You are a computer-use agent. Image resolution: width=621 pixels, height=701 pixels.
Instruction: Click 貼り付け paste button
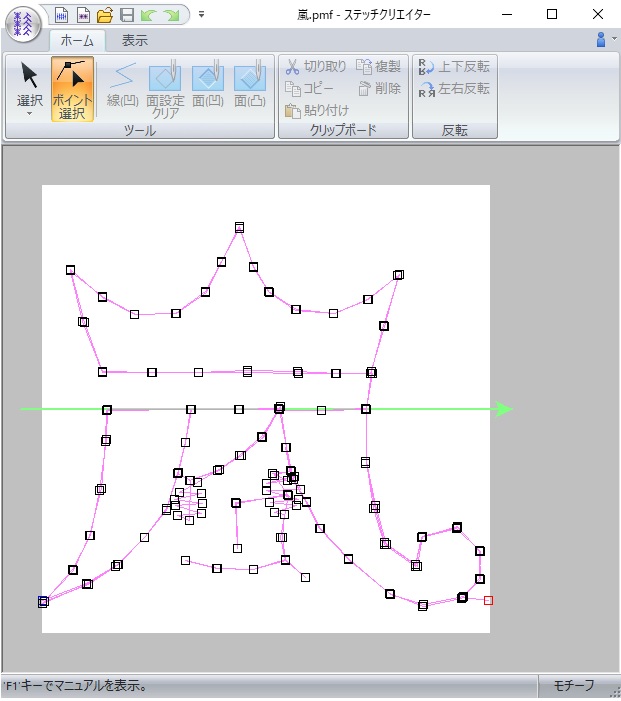pos(317,110)
